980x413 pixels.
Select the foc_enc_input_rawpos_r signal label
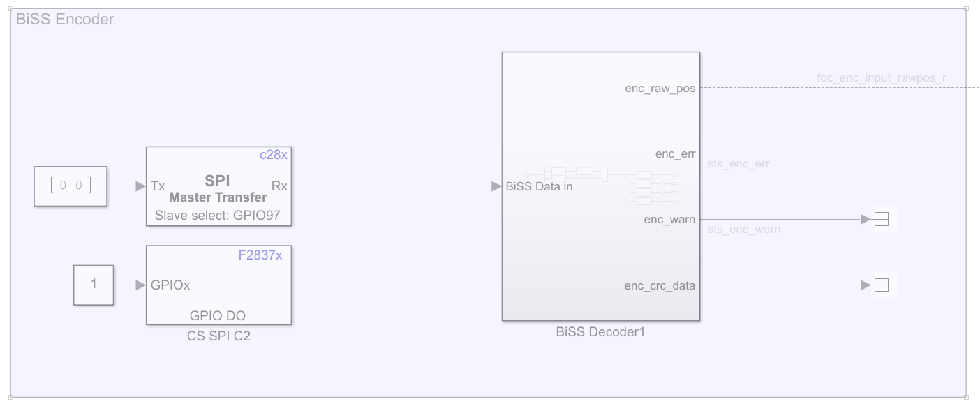coord(882,77)
